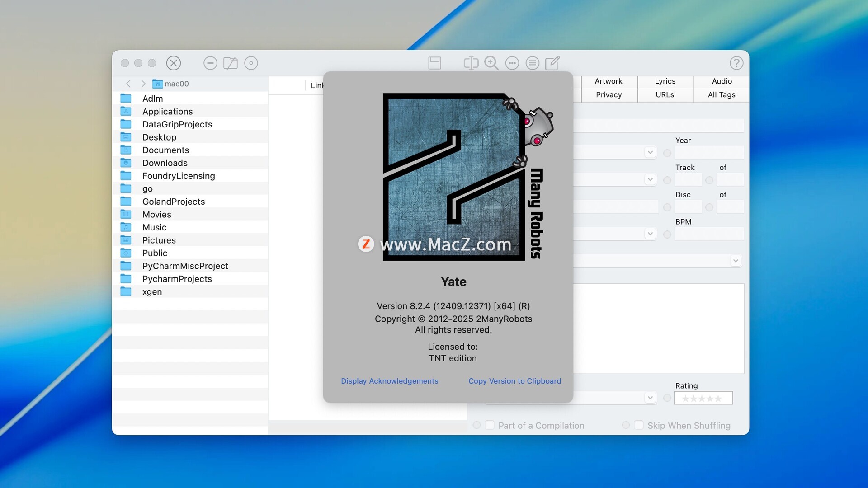
Task: Switch to the All Tags tab
Action: coord(722,95)
